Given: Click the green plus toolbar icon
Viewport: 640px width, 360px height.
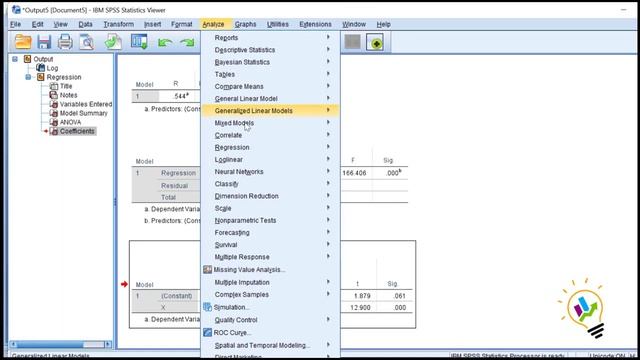Looking at the screenshot, I should tap(375, 42).
